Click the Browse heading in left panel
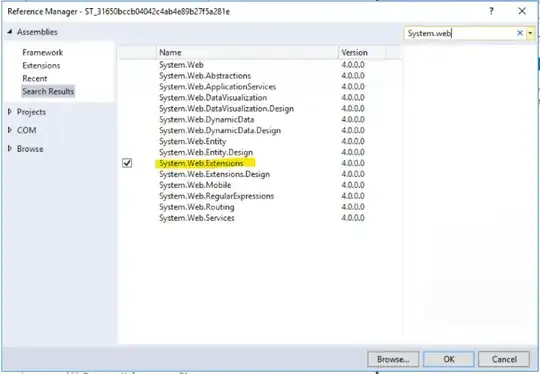The image size is (540, 374). (x=30, y=149)
